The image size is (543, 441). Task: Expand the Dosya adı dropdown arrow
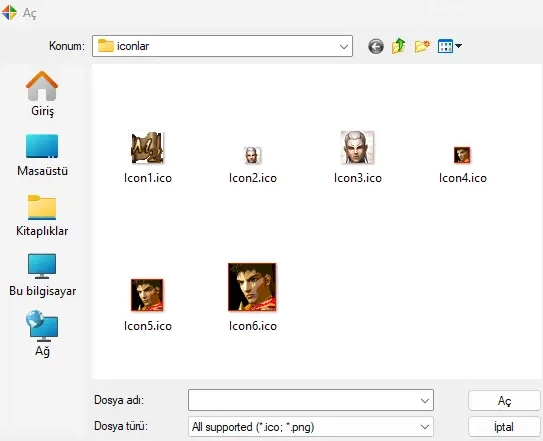click(425, 400)
